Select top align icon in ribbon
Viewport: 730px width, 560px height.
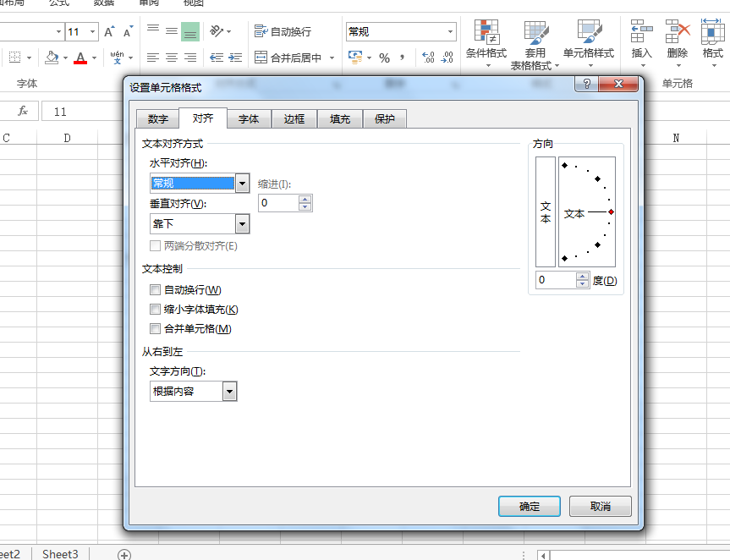(x=153, y=31)
